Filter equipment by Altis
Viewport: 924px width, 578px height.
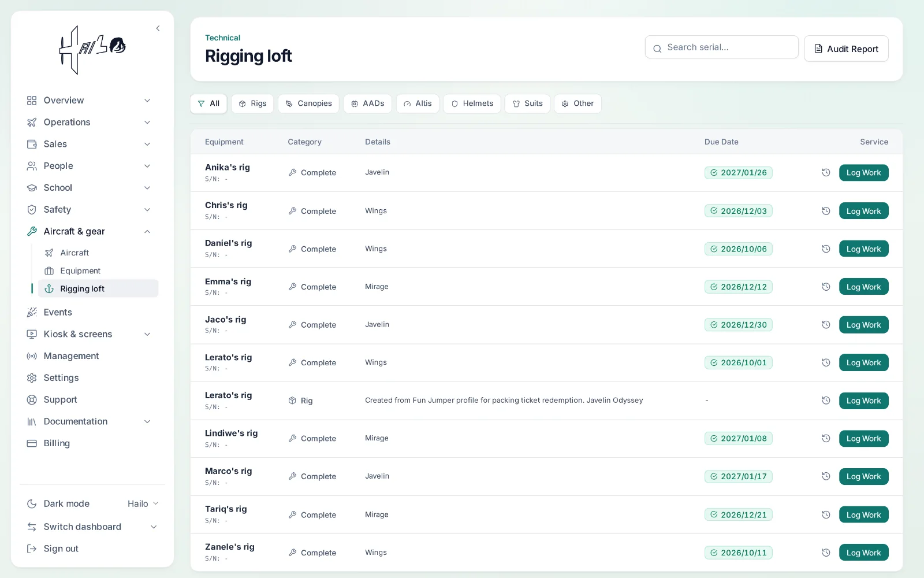tap(418, 103)
